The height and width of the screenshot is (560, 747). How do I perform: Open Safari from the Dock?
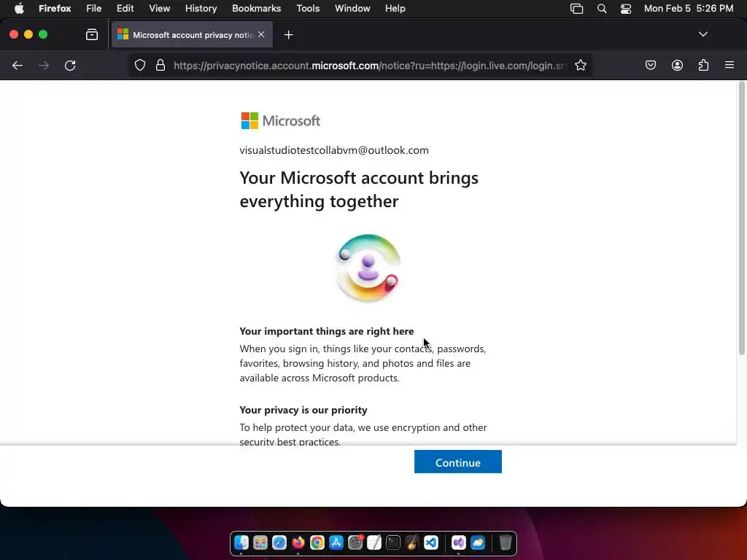[x=279, y=542]
